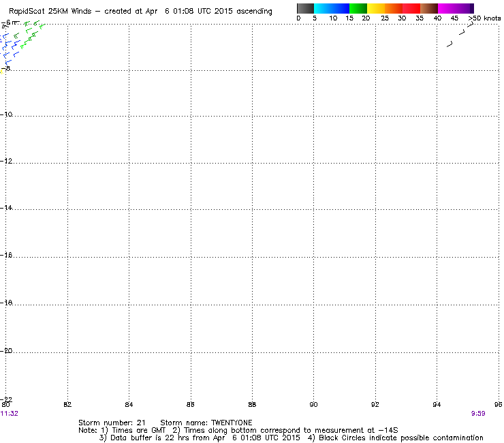Click the longitude axis label '94'
This screenshot has height=443, width=504.
click(x=437, y=404)
